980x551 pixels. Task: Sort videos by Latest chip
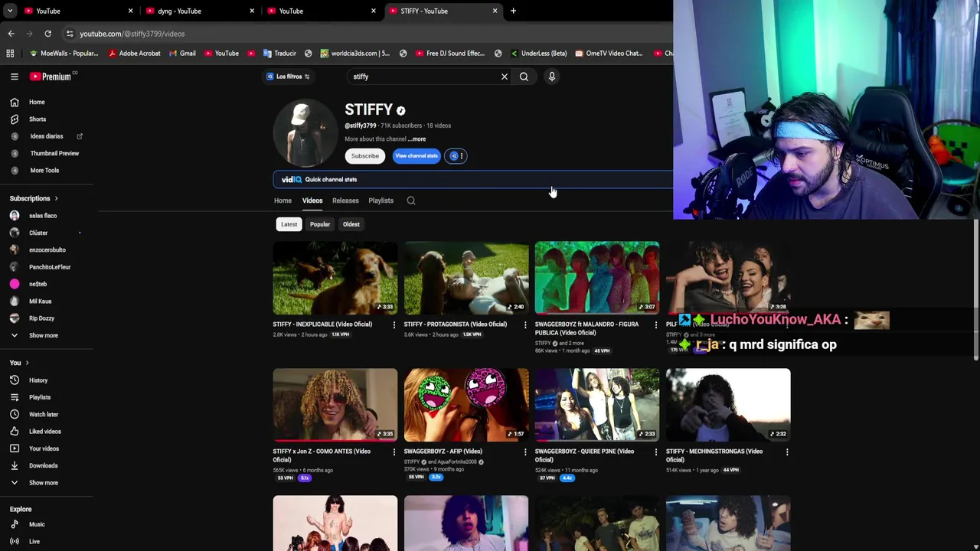click(289, 224)
